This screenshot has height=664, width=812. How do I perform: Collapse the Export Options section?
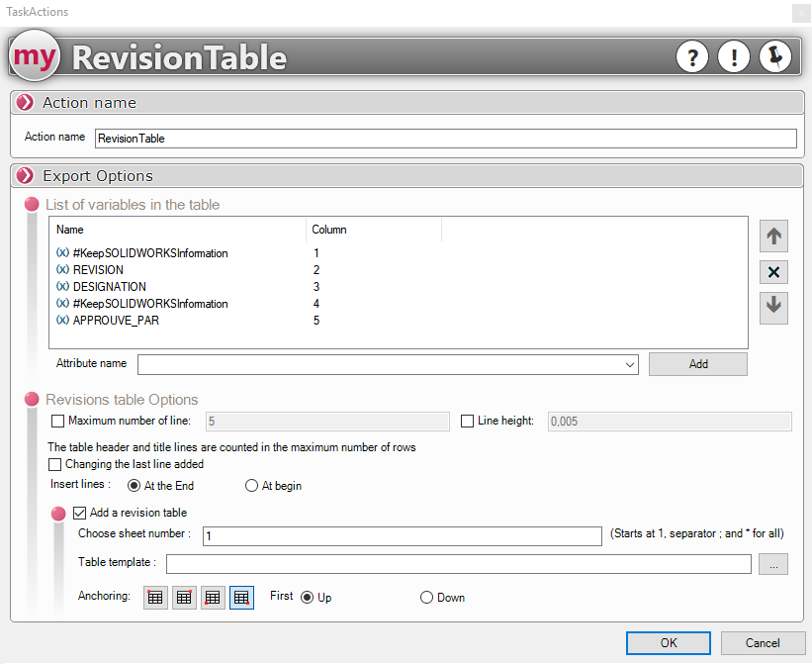click(26, 176)
